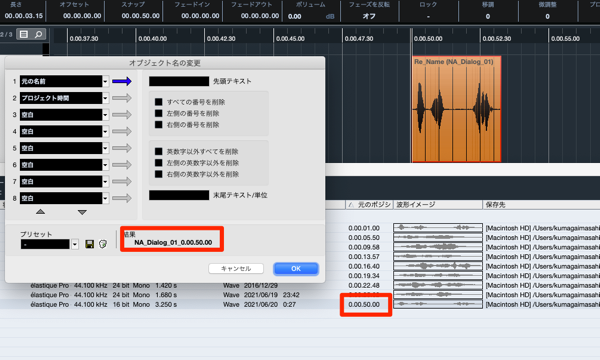Move selected row up with the up triangle

tap(41, 212)
